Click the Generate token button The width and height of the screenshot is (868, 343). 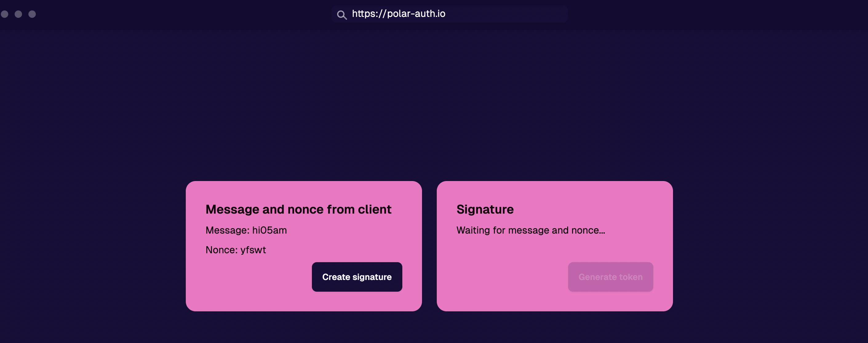[x=610, y=277]
